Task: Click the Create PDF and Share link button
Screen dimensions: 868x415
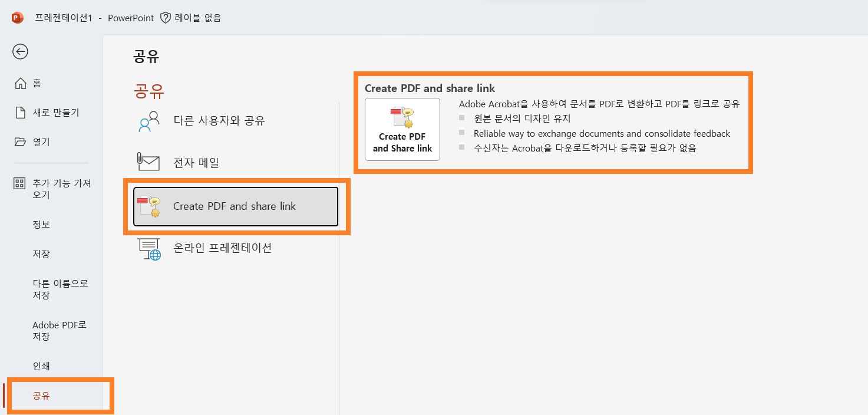Action: click(402, 129)
